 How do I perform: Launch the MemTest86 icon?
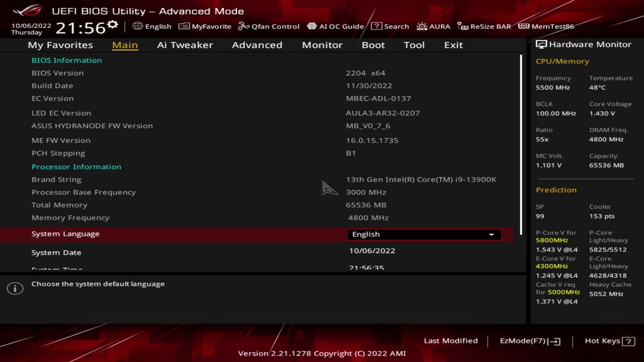click(x=524, y=26)
